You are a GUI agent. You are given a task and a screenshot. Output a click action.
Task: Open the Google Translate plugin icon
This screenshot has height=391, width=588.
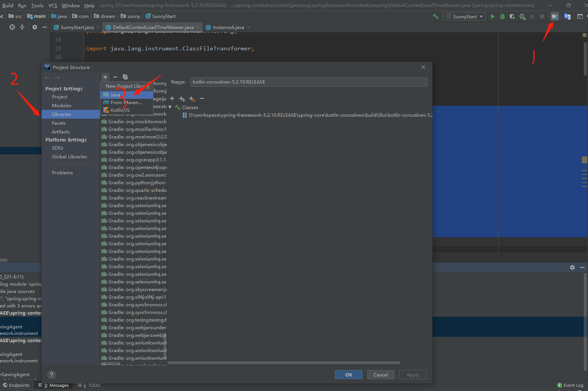pyautogui.click(x=567, y=16)
